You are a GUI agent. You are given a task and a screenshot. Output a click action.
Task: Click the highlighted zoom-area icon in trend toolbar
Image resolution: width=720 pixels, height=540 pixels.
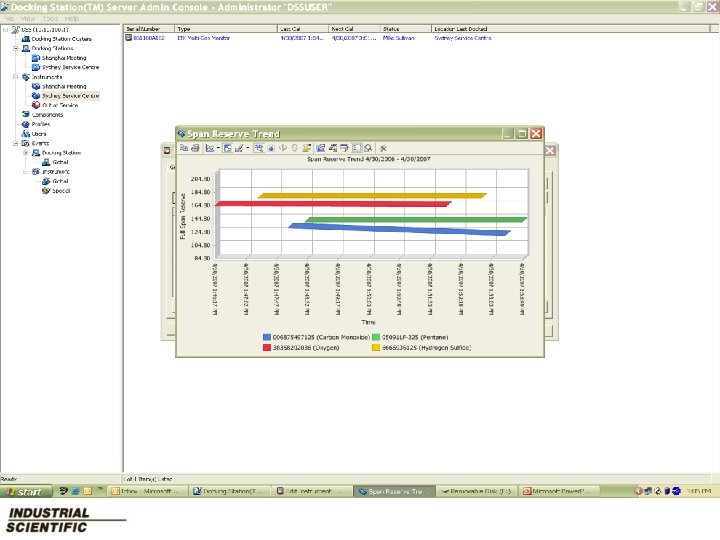tap(259, 148)
